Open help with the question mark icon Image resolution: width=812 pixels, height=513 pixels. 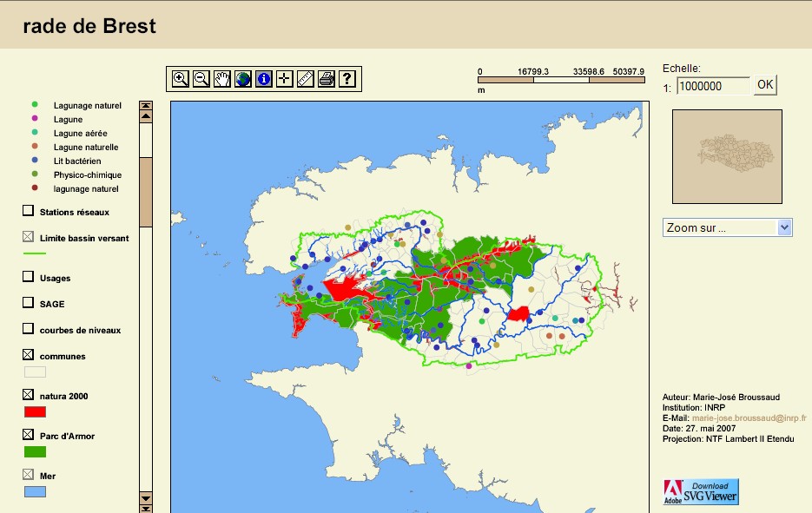[x=347, y=79]
